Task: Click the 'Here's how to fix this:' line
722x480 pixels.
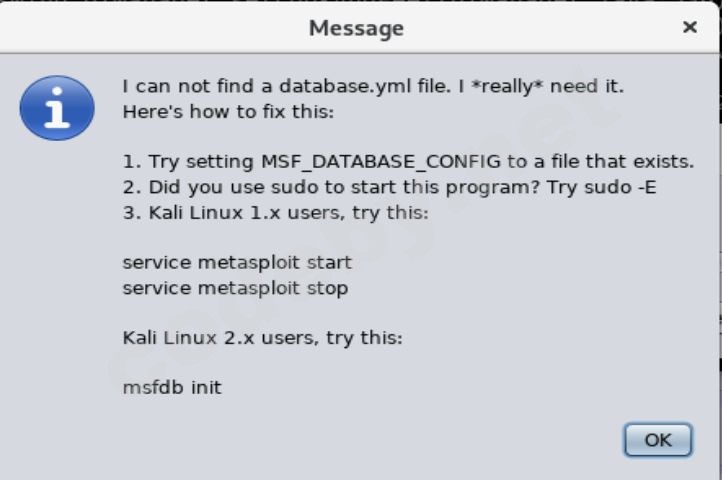Action: 227,112
